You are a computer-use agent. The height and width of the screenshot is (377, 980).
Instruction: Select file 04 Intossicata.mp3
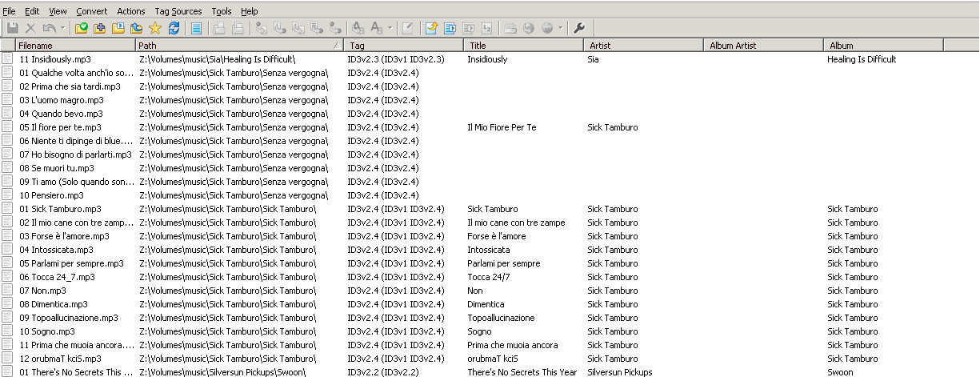pos(56,250)
